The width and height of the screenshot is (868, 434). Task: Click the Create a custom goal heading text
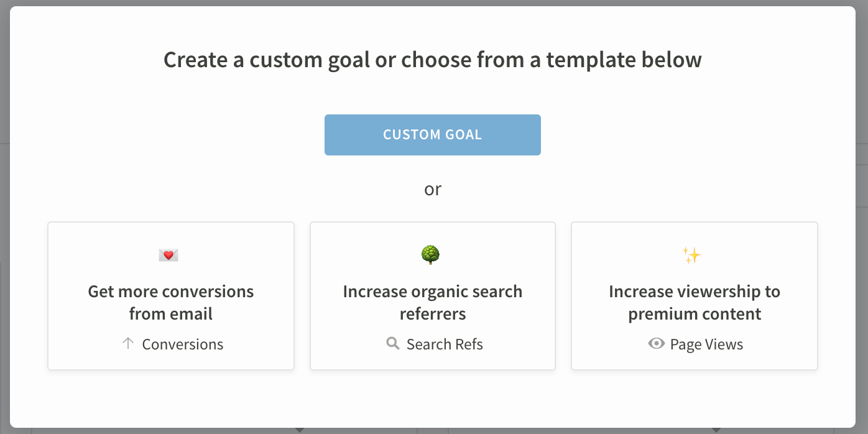(433, 60)
